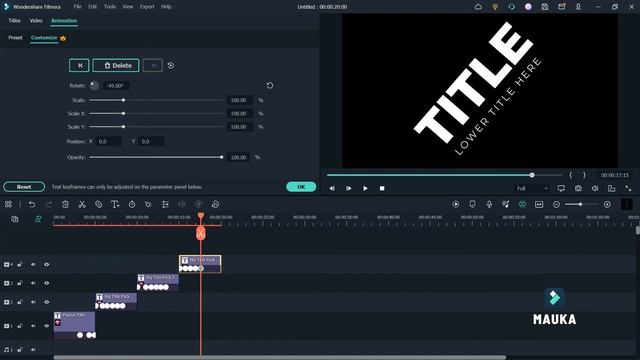The image size is (640, 360).
Task: Click the Edit adjustments sliders icon
Action: tap(165, 204)
